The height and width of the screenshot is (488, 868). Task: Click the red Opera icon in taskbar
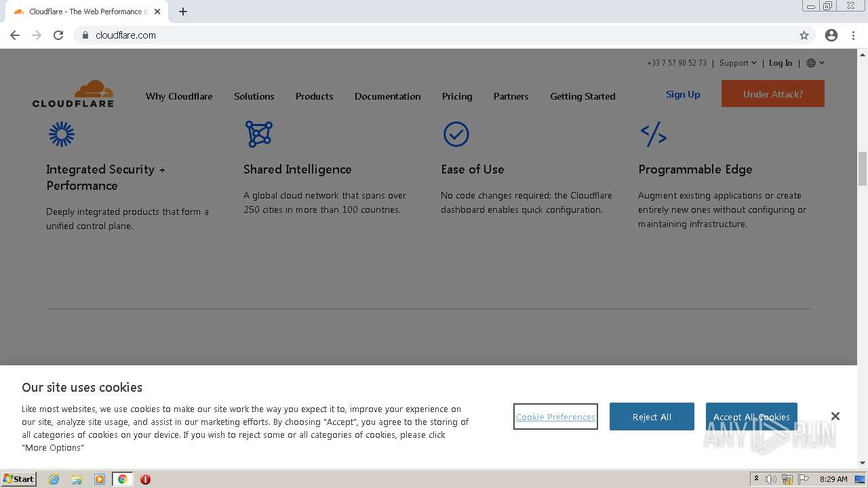[x=145, y=479]
